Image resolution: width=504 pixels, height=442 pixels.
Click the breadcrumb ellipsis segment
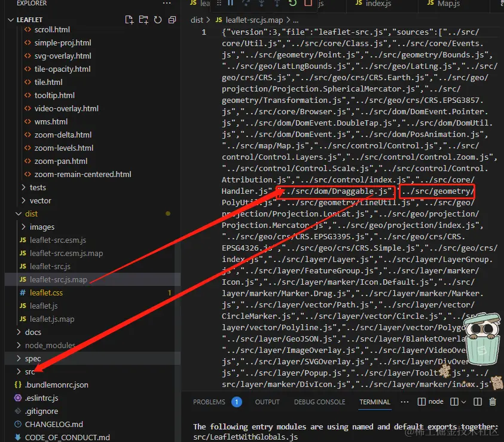[x=296, y=20]
